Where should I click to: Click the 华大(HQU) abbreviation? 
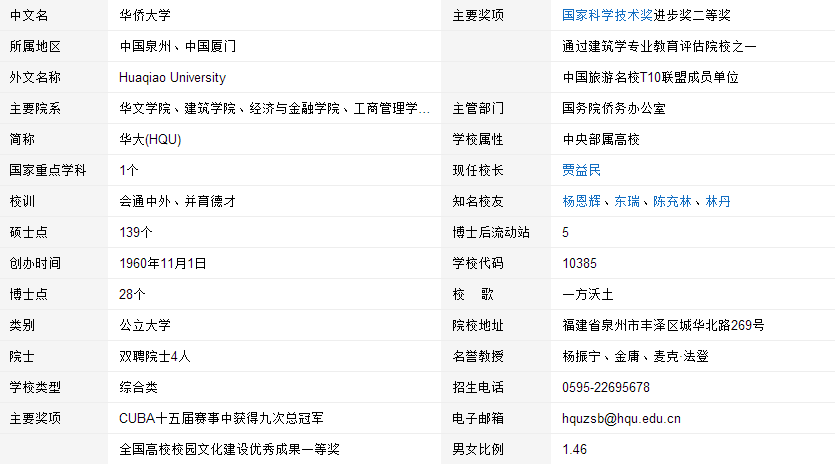150,140
